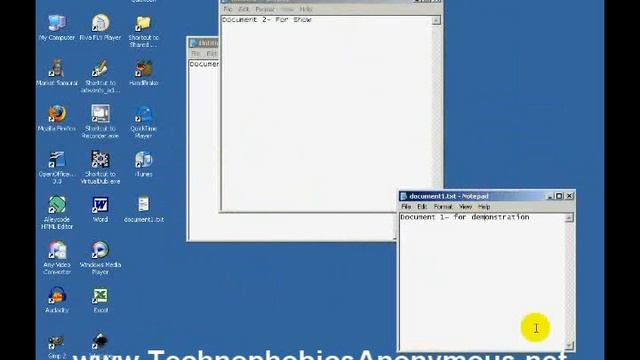Image resolution: width=640 pixels, height=360 pixels.
Task: Click the scroll-down arrow in document1.txt Notepad
Action: click(569, 345)
